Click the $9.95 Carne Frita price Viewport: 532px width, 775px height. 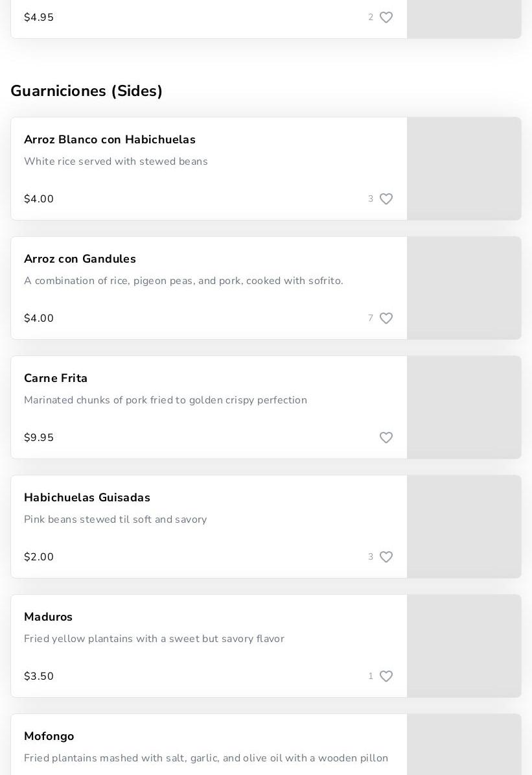point(39,438)
